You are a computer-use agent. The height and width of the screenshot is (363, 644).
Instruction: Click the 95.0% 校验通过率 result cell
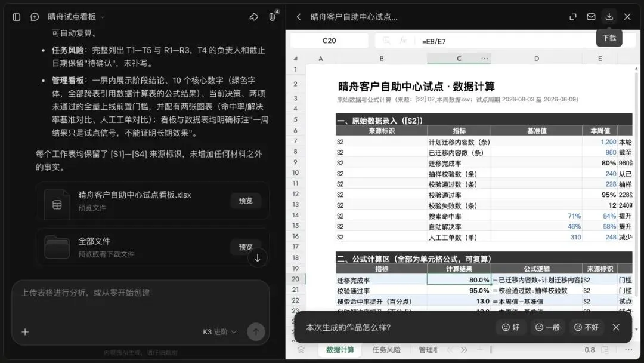(x=459, y=291)
